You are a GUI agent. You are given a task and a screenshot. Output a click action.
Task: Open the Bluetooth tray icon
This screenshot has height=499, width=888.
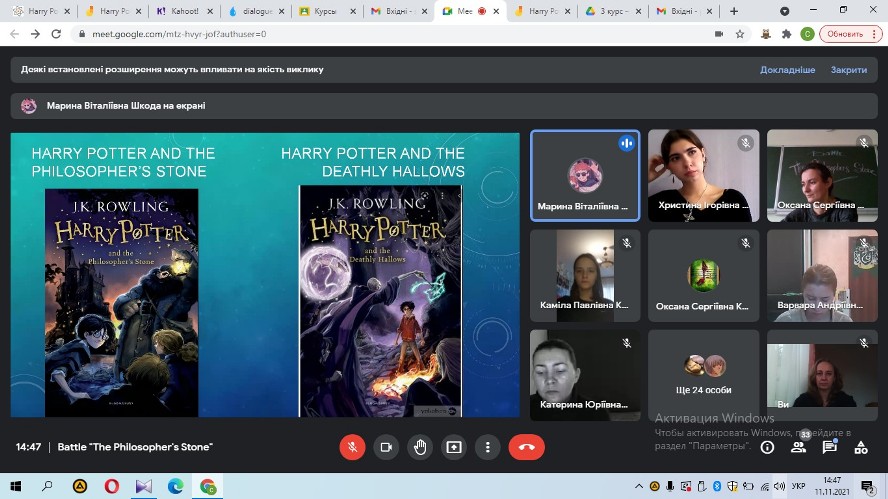click(x=716, y=486)
